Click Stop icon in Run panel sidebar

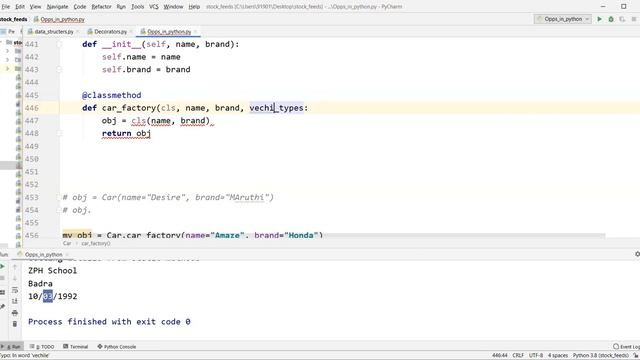2,278
